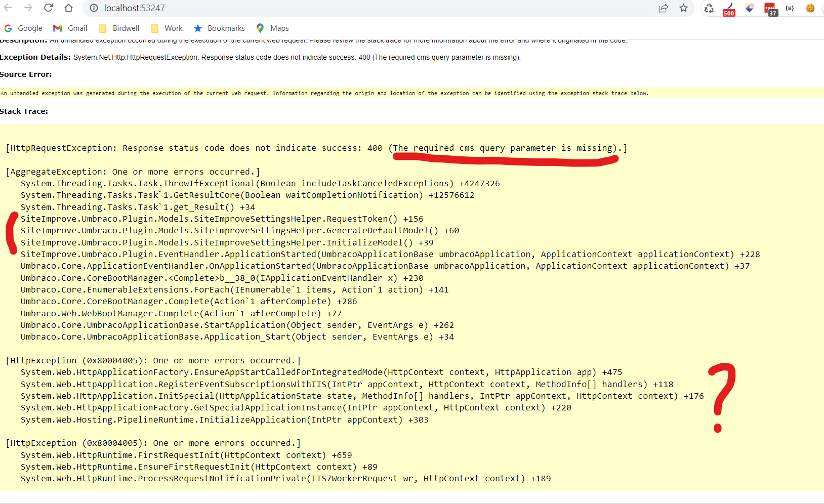Expand the Work bookmarks folder
Viewport: 824px width, 504px height.
[x=167, y=28]
